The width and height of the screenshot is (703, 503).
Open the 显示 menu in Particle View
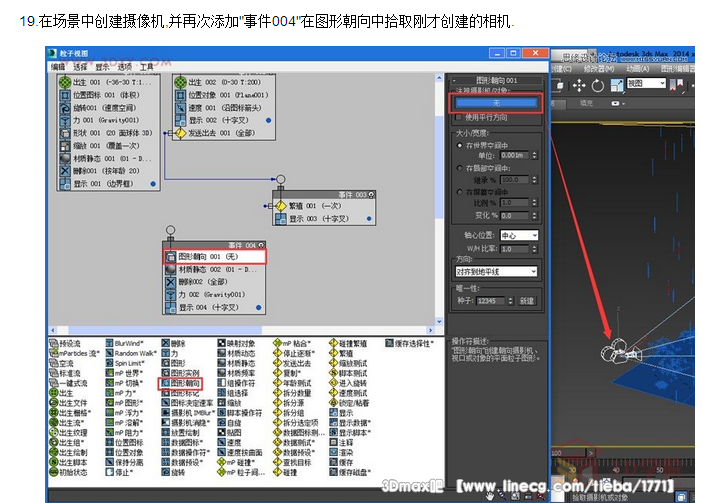[x=102, y=67]
